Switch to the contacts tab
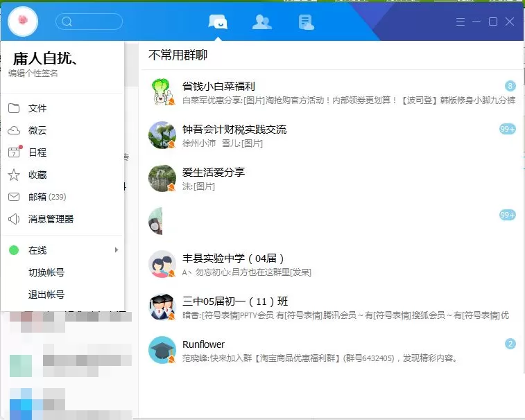 coord(262,22)
